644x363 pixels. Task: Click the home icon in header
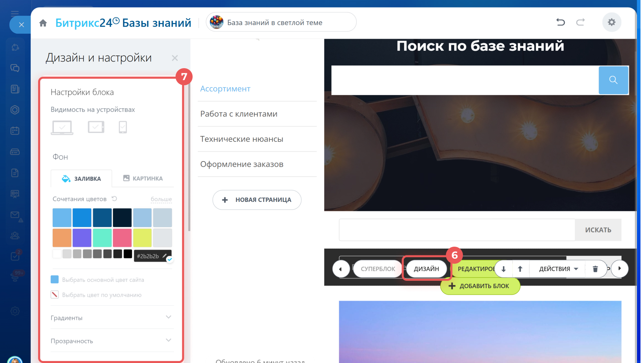tap(43, 23)
